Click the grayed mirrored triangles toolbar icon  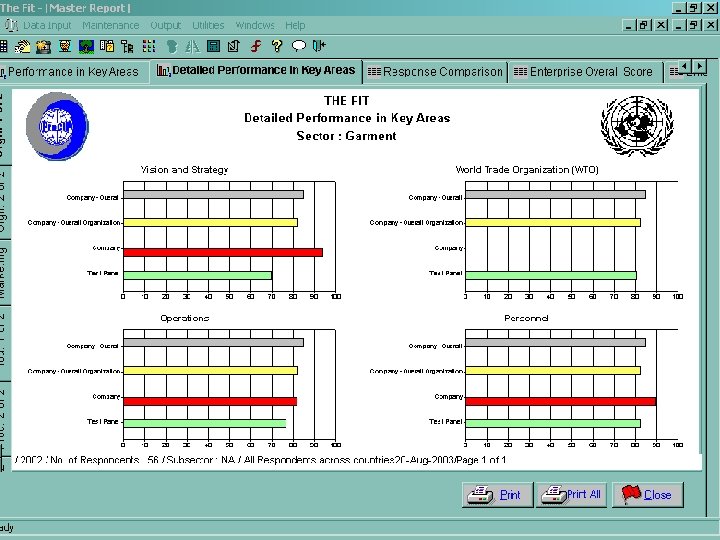point(192,46)
